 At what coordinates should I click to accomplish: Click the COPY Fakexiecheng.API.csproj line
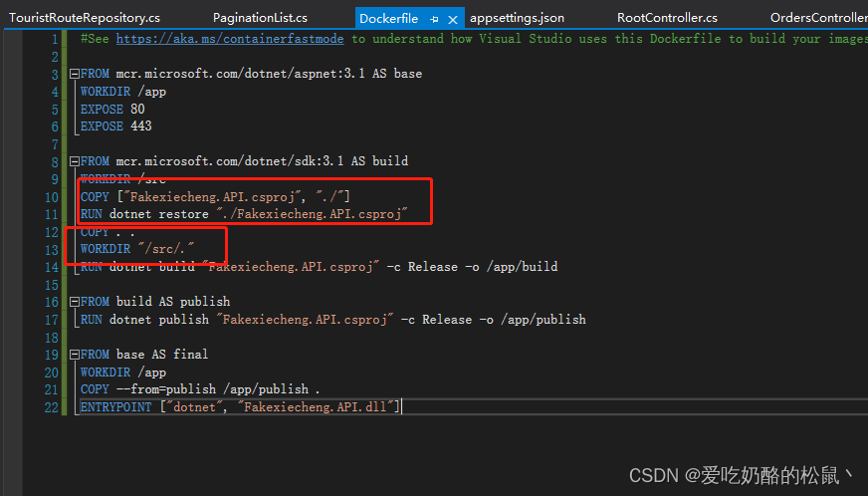click(215, 197)
